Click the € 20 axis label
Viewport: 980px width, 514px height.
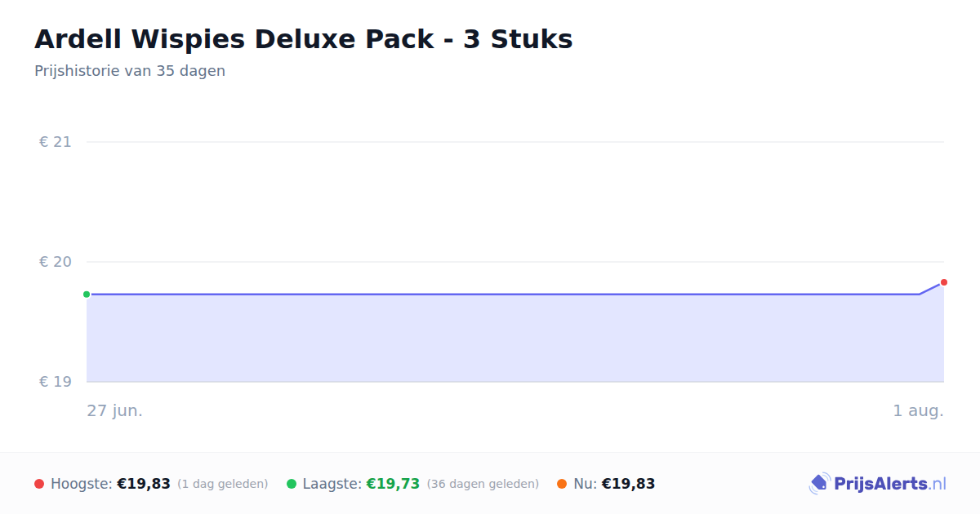(56, 262)
